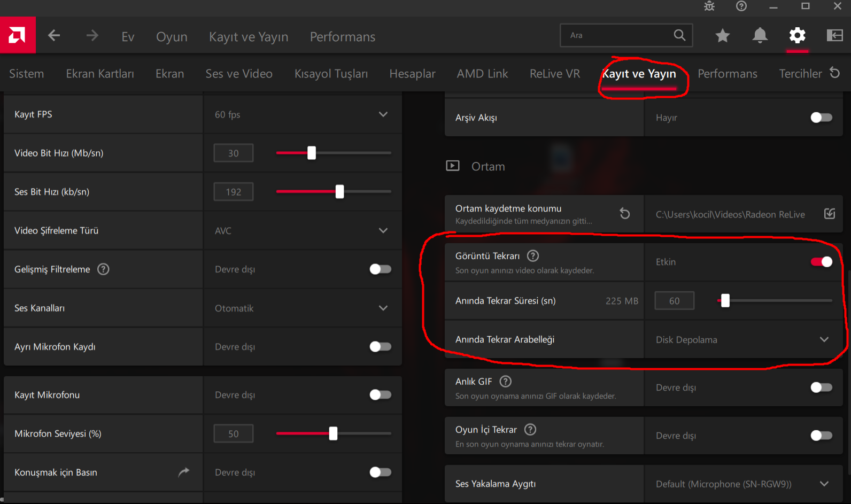
Task: Switch to ReLive VR tab
Action: [x=555, y=74]
